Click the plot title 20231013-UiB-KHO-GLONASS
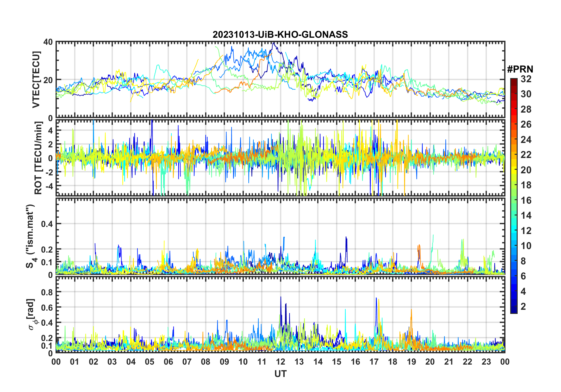The width and height of the screenshot is (561, 392). pyautogui.click(x=280, y=34)
